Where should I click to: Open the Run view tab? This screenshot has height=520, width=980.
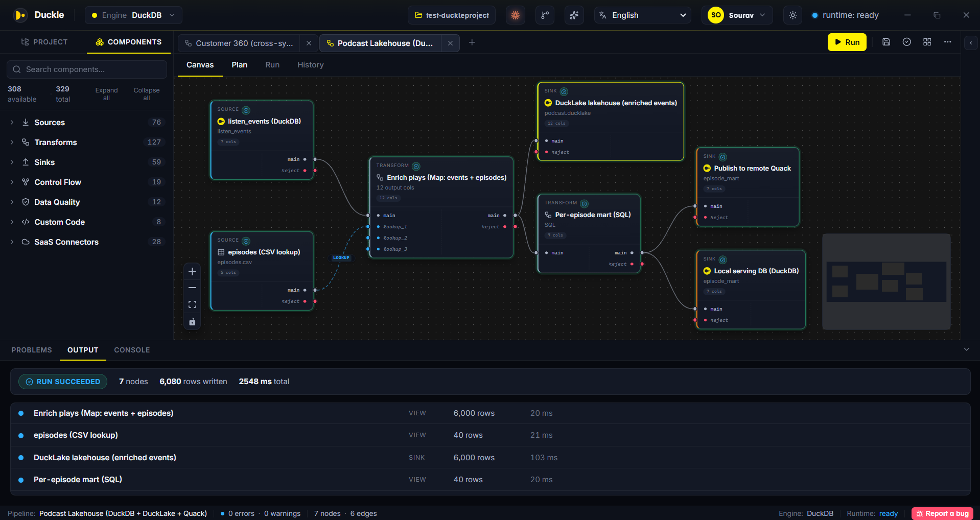[x=272, y=65]
